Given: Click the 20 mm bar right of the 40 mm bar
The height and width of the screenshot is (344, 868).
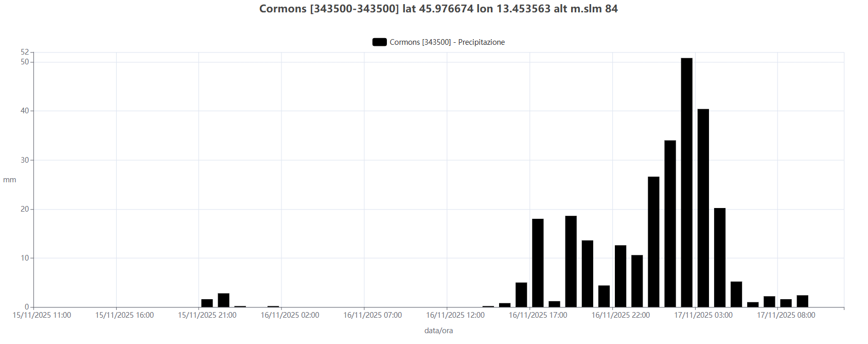Looking at the screenshot, I should pos(719,257).
